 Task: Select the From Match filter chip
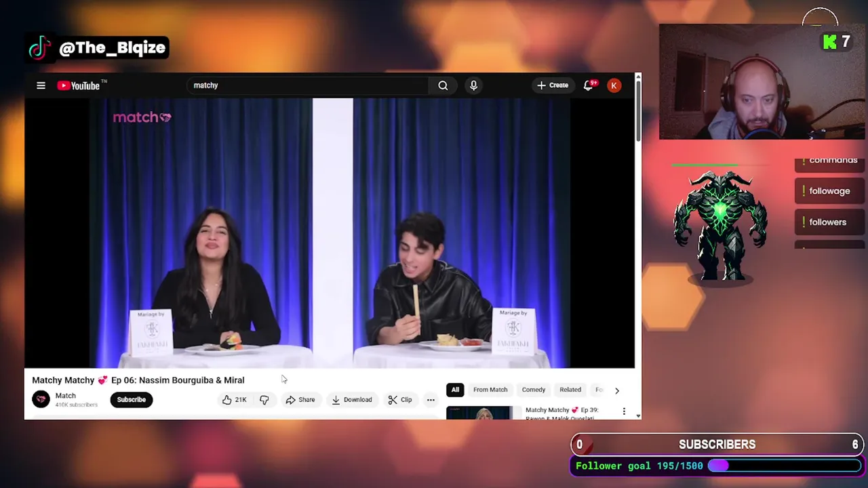click(490, 390)
